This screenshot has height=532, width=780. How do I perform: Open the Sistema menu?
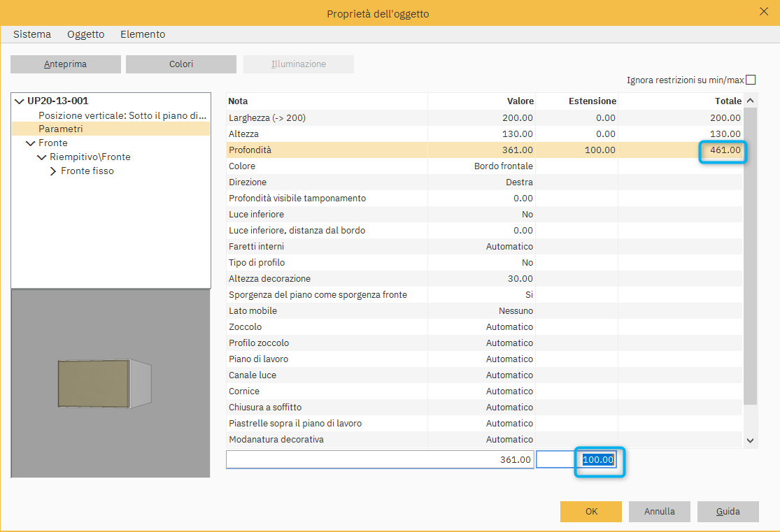[32, 34]
